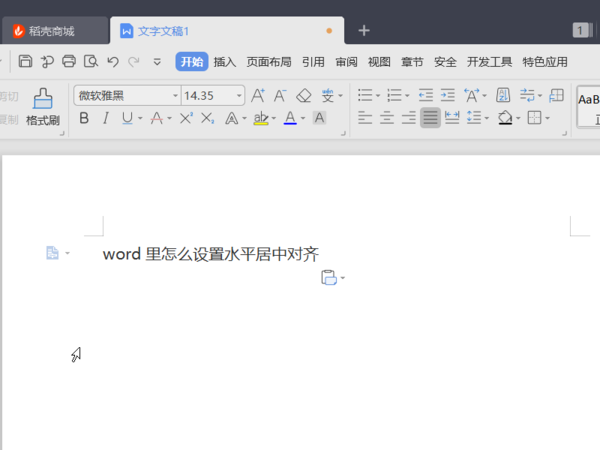Open the font name dropdown 微软雅黑
This screenshot has width=600, height=450.
click(x=176, y=96)
